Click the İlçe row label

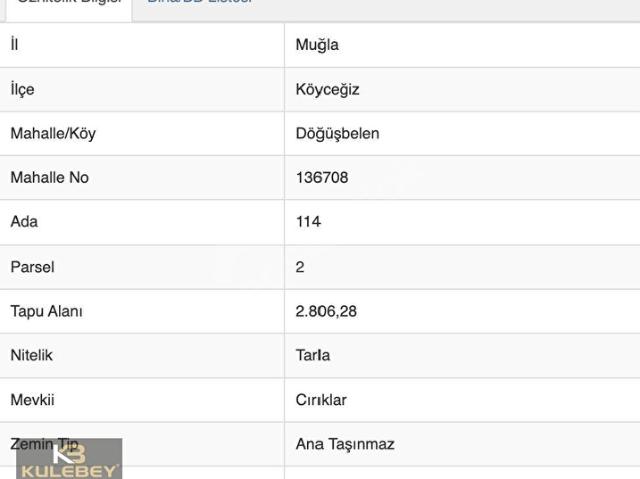pyautogui.click(x=22, y=89)
